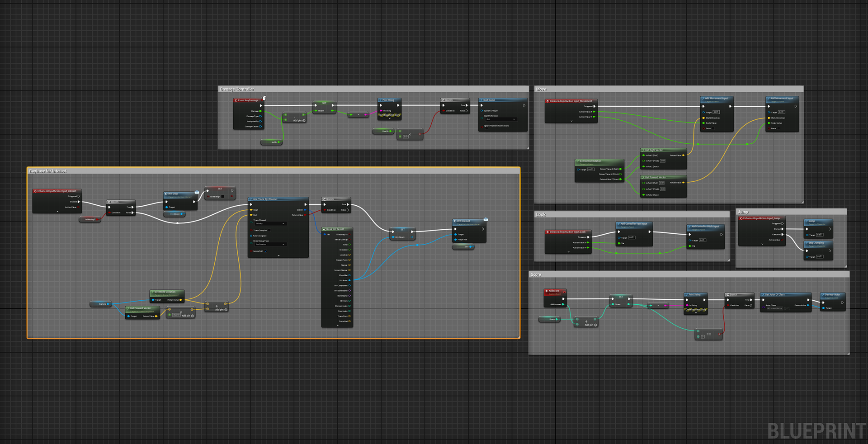Image resolution: width=868 pixels, height=444 pixels.
Task: Click Add pin on the Health subtract node
Action: point(299,121)
